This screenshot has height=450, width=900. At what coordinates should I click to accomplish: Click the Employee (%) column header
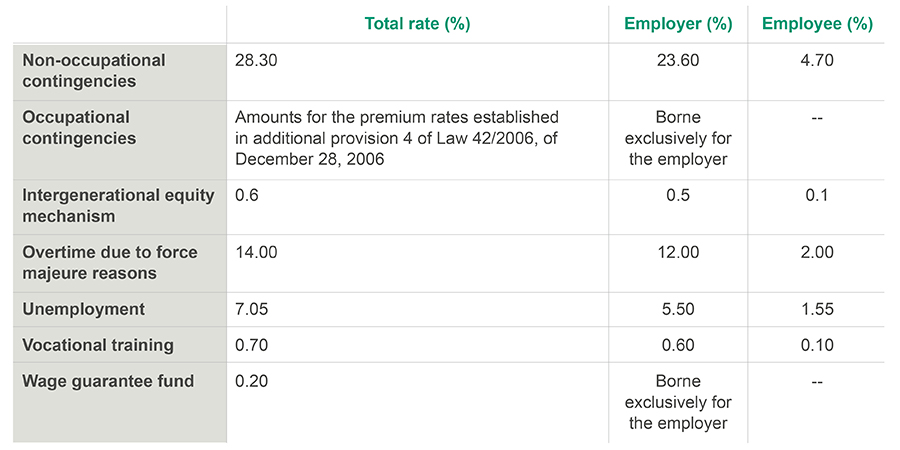pyautogui.click(x=817, y=24)
